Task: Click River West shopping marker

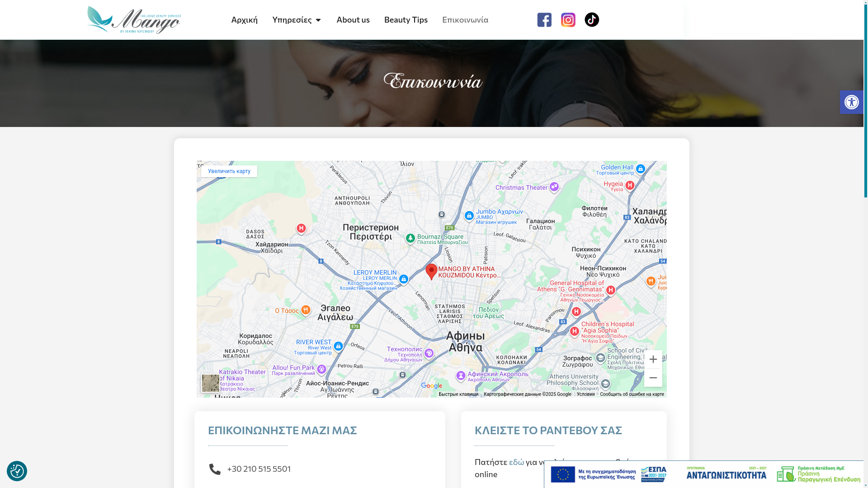Action: [x=338, y=346]
